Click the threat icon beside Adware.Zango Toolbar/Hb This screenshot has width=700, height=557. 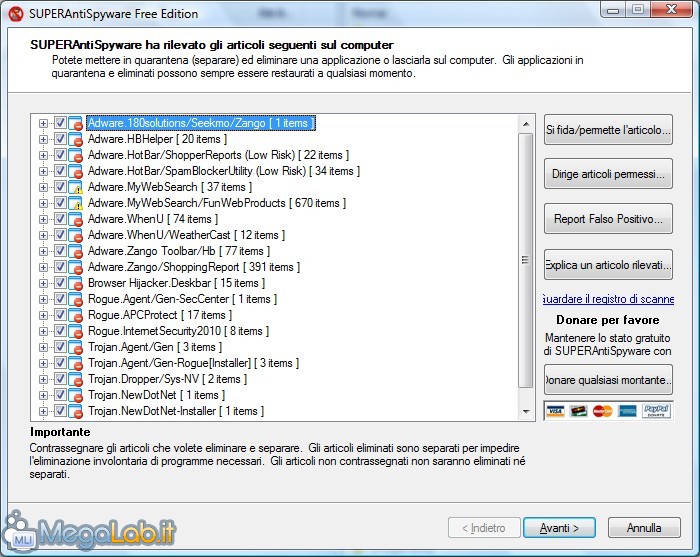coord(75,251)
